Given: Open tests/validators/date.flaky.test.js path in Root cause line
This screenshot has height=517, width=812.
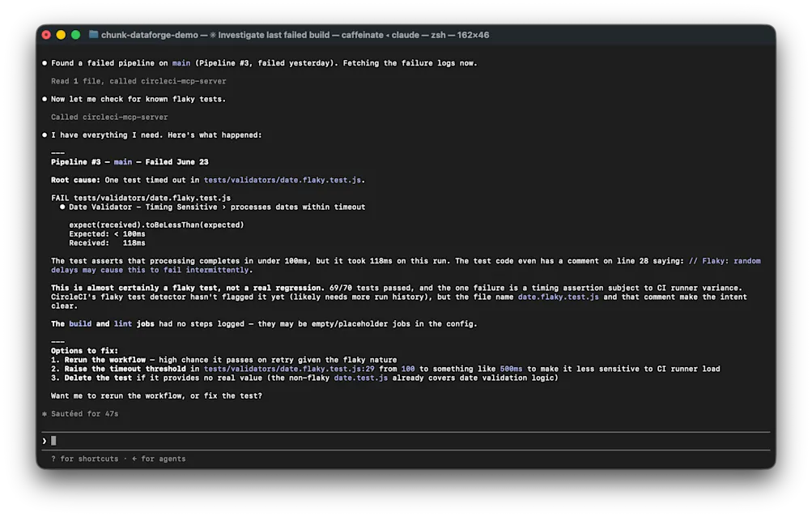Looking at the screenshot, I should coord(283,180).
